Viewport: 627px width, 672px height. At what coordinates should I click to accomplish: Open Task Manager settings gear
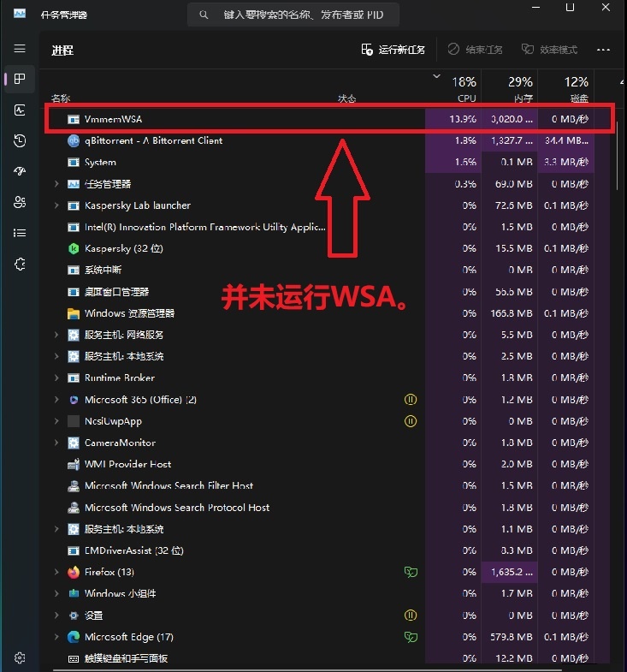[x=20, y=657]
